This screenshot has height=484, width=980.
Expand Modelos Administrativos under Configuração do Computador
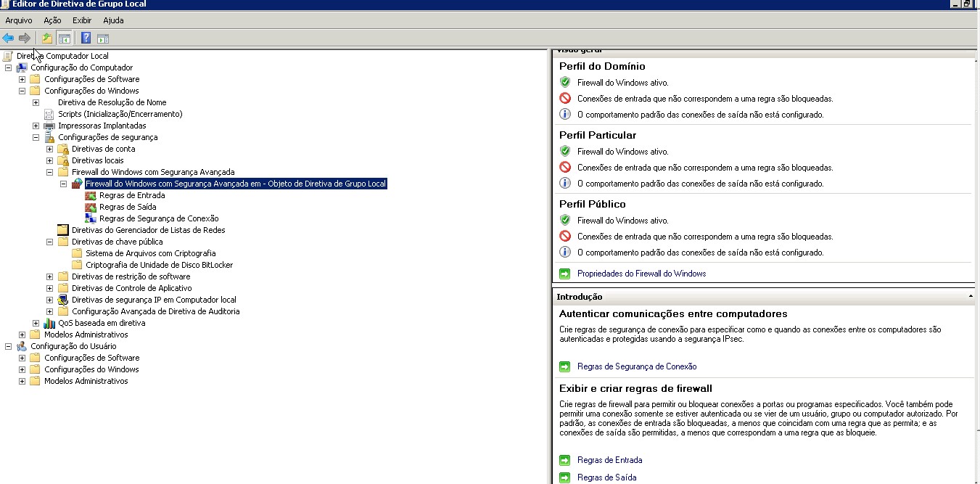tap(22, 335)
